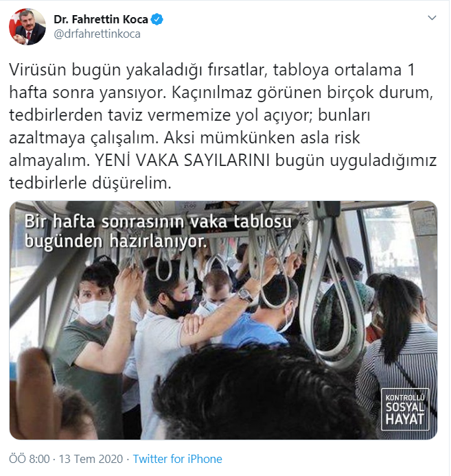Open the Twitter for iPhone source link
The width and height of the screenshot is (451, 476).
178,459
